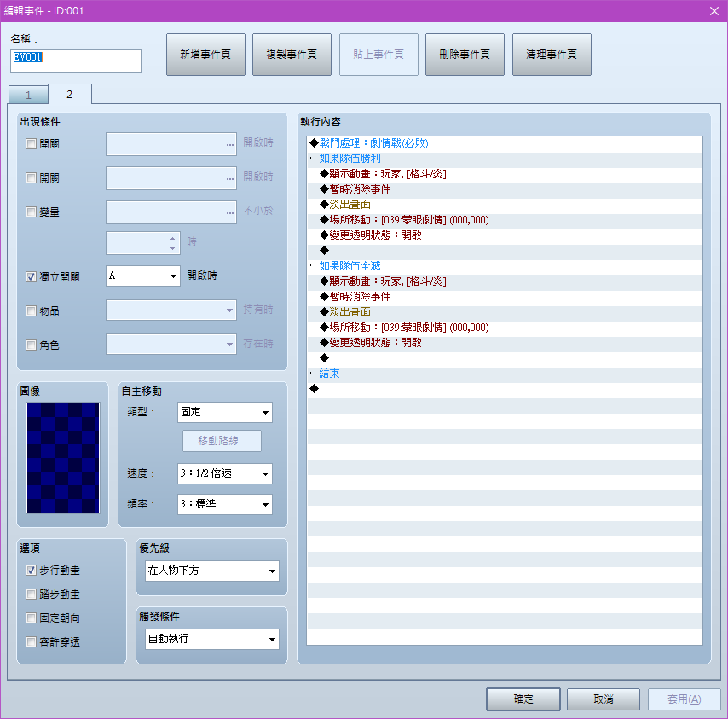
Task: Click the 取消 button
Action: 604,699
